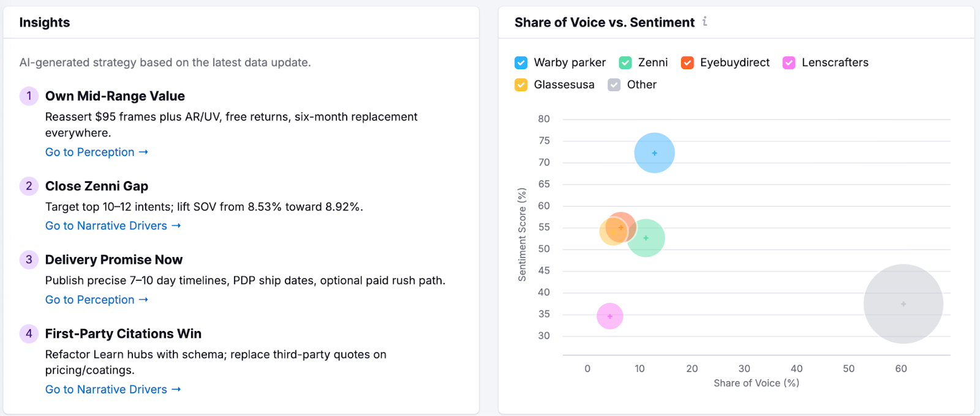Click the badge 4 next to First-Party Citations Win
The image size is (980, 416).
coord(28,333)
